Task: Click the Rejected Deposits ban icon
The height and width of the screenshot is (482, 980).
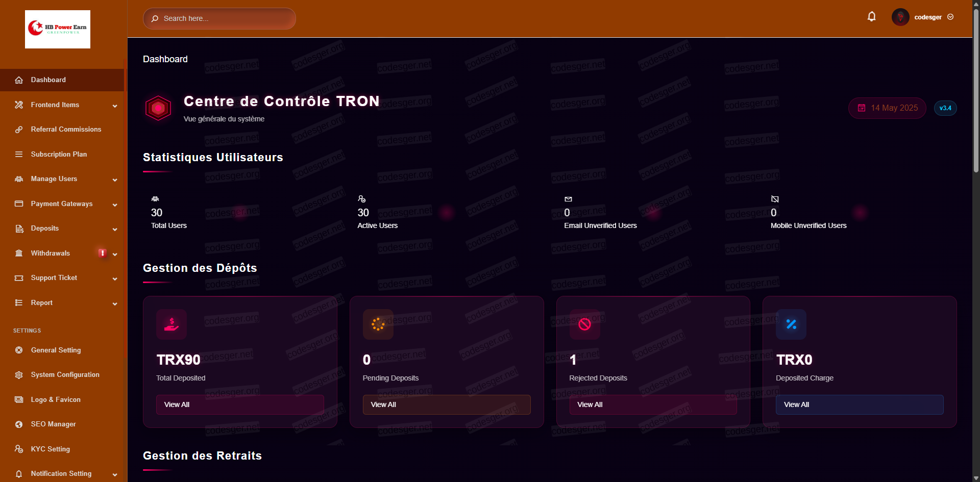Action: (584, 324)
